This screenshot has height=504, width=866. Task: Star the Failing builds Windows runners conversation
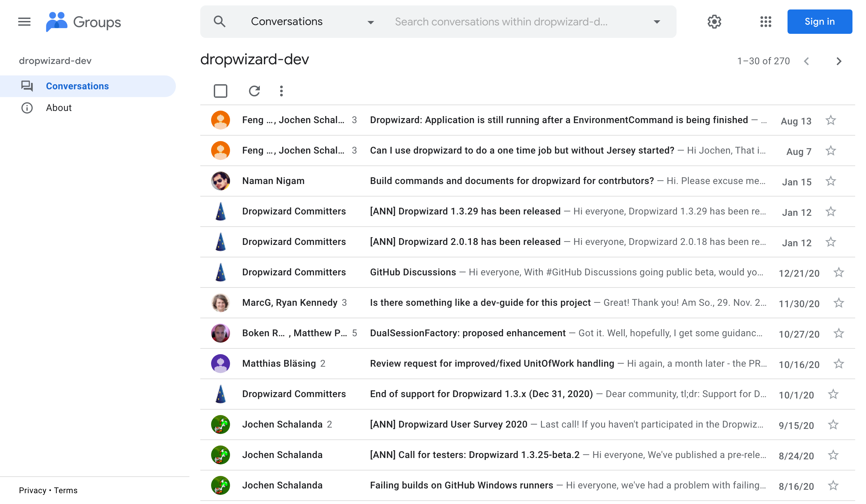(833, 485)
